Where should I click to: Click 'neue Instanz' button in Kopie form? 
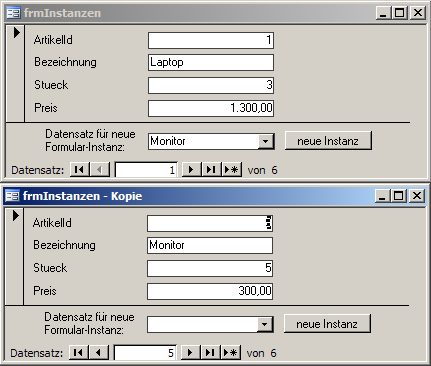coord(327,324)
